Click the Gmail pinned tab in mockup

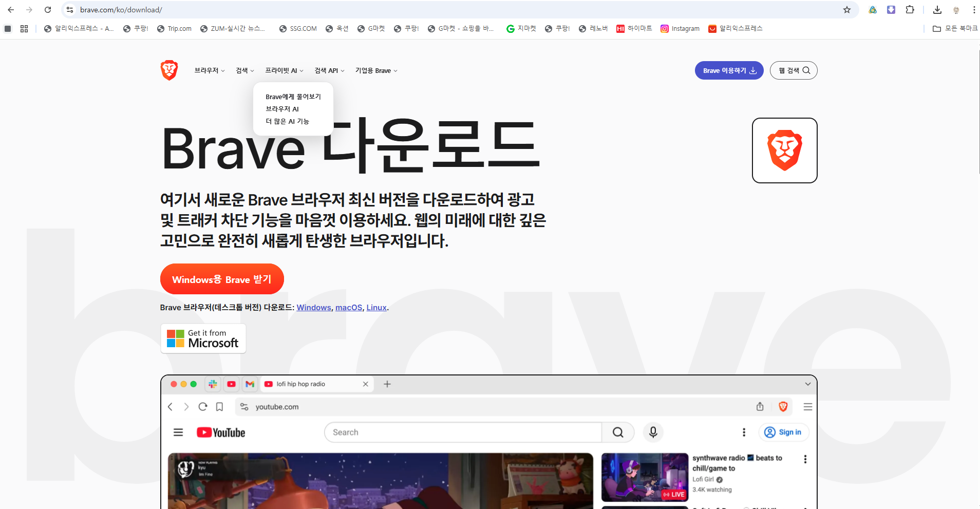click(x=250, y=384)
